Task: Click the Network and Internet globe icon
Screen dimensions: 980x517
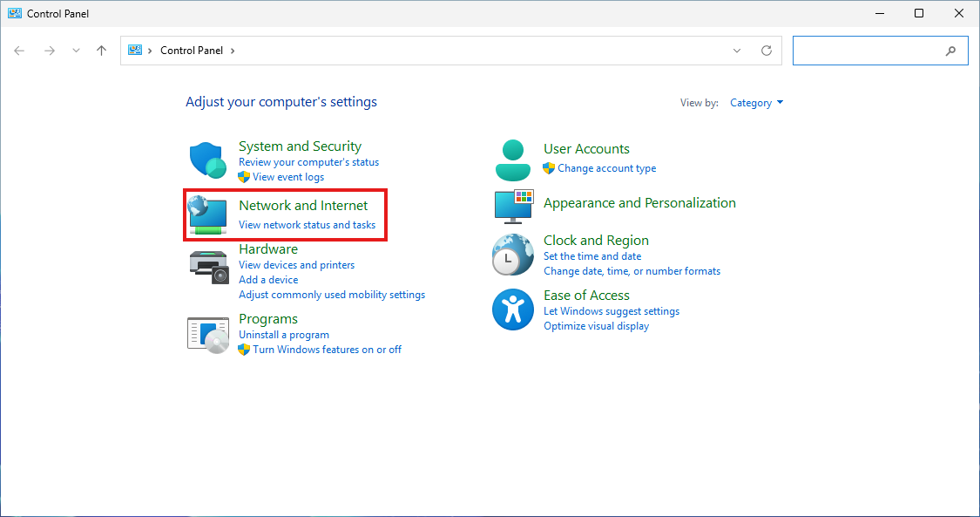Action: (x=207, y=214)
